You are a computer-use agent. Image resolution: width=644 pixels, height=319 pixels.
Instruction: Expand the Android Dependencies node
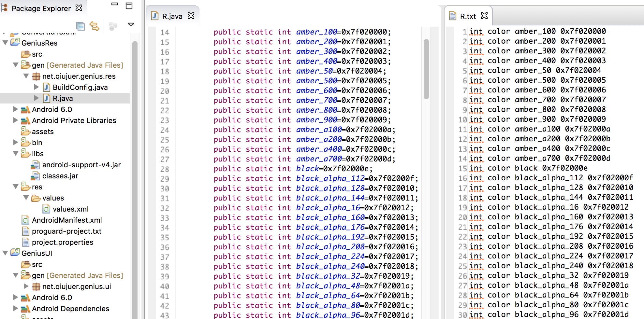[x=15, y=308]
